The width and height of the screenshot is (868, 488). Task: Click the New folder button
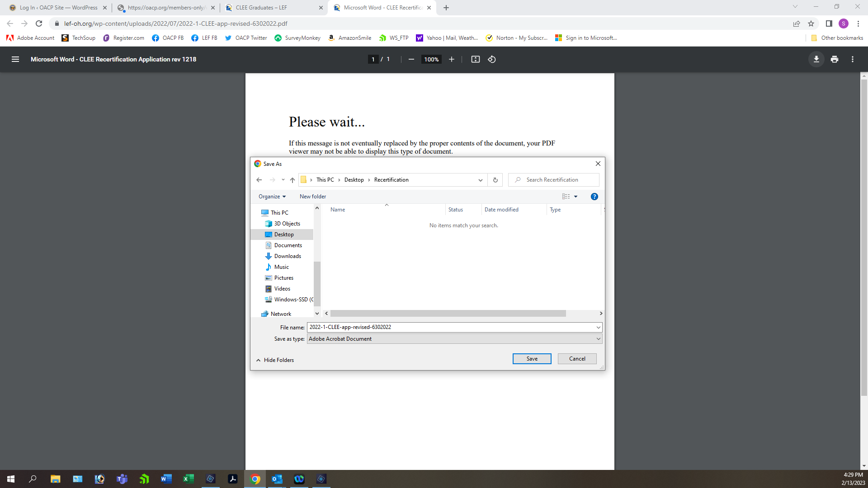tap(312, 197)
